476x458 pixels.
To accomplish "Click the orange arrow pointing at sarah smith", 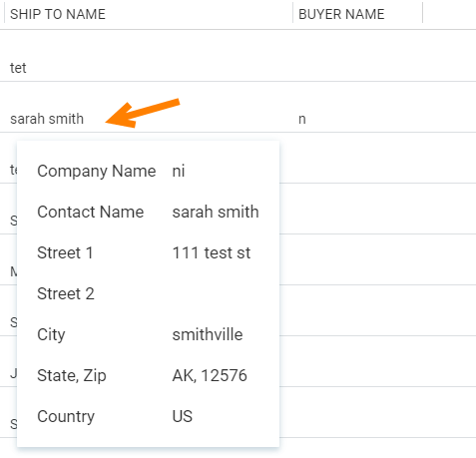I will 143,113.
